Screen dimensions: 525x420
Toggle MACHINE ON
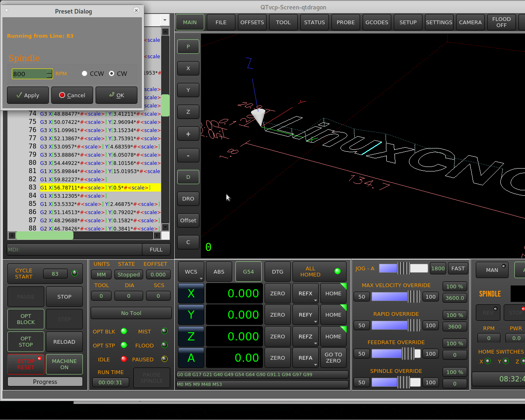(x=64, y=364)
